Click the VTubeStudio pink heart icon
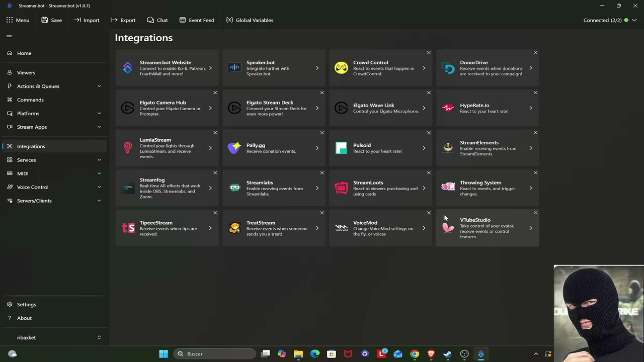644x362 pixels. pos(448,228)
